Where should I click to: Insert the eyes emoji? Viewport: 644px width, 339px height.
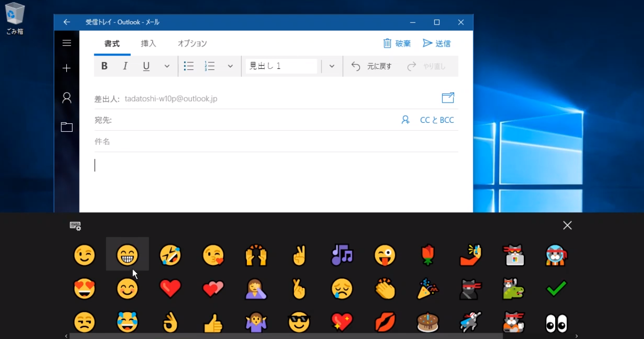[x=556, y=323]
